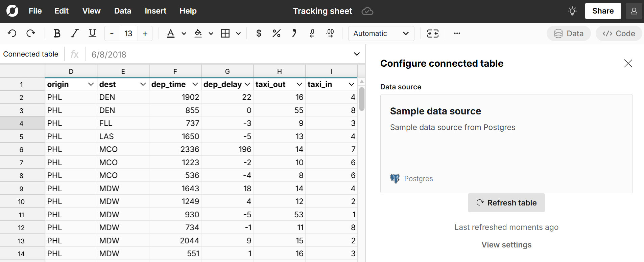Click the text wrap icon in toolbar
Image resolution: width=644 pixels, height=262 pixels.
point(433,33)
